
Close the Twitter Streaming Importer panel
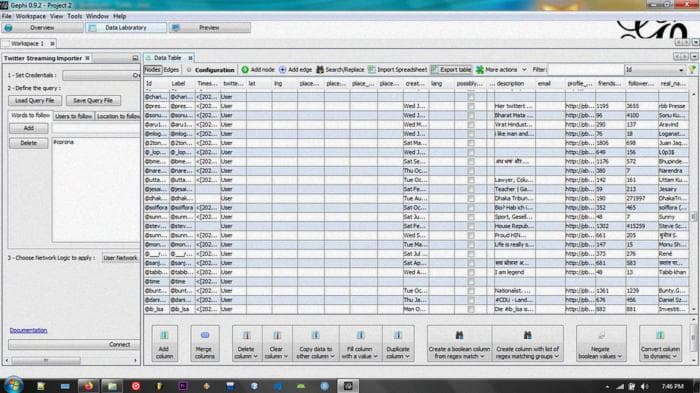pos(88,58)
